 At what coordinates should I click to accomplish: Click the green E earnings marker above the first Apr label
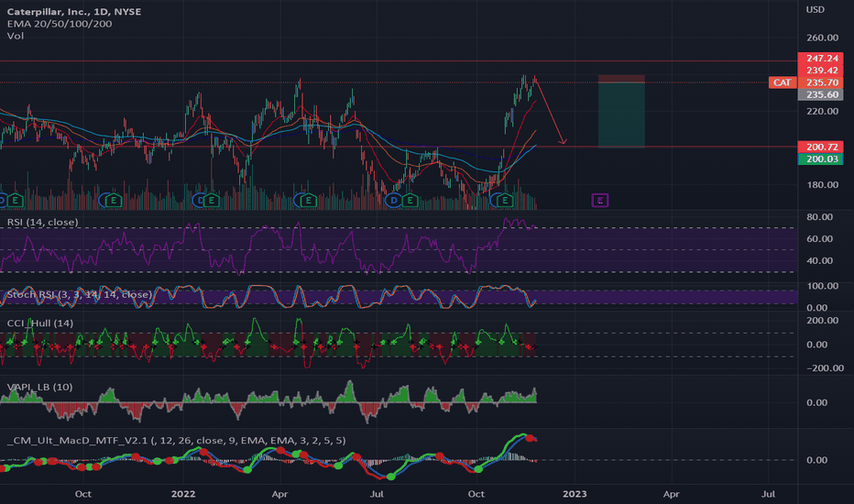coord(308,201)
